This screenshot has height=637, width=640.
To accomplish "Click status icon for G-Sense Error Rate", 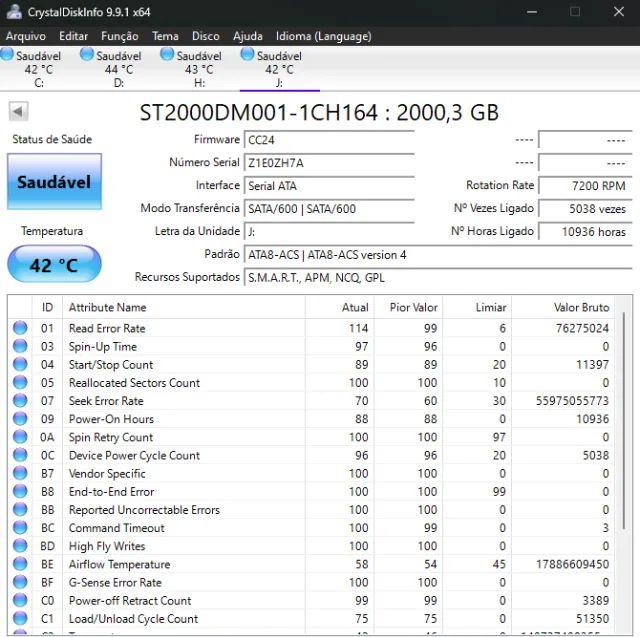I will pos(20,582).
